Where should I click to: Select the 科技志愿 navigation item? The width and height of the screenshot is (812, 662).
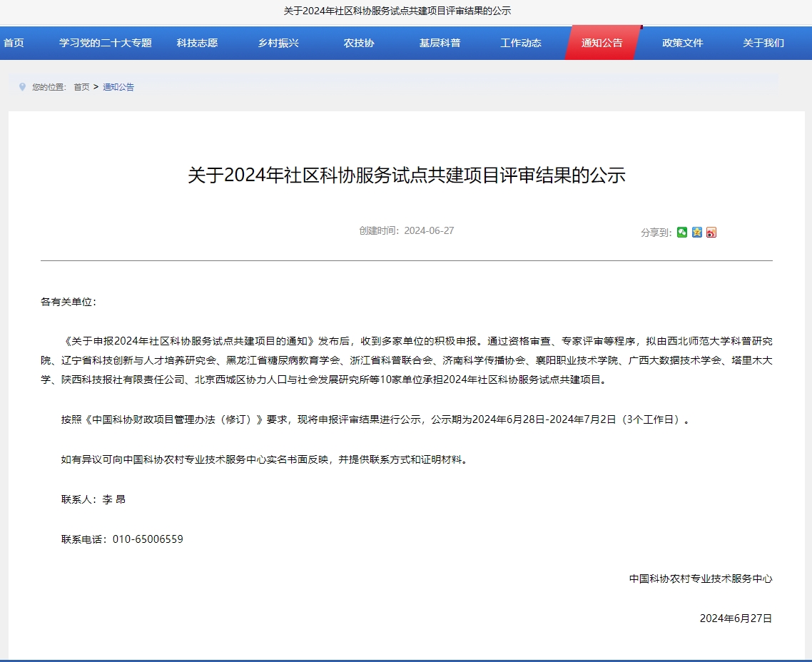click(198, 42)
